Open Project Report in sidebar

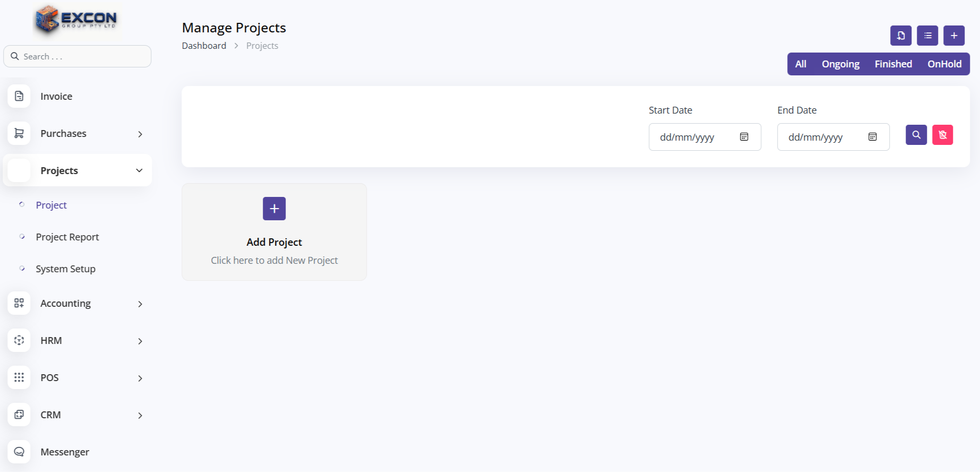(67, 237)
